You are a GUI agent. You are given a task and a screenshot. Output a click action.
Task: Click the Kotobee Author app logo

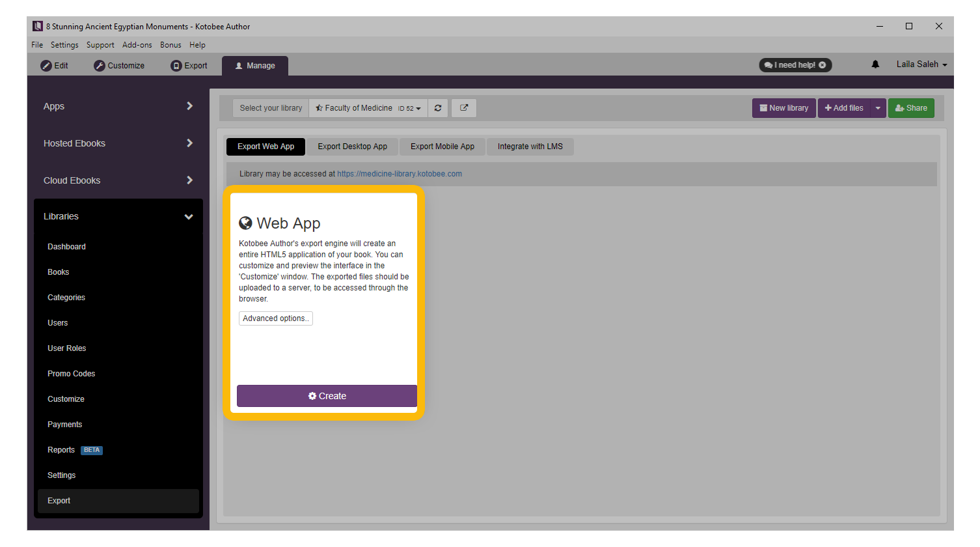[38, 26]
